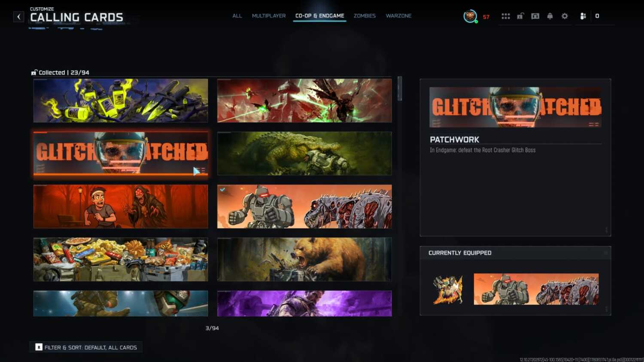Click the R key icon for Filter & Sort
The width and height of the screenshot is (644, 362).
[x=39, y=347]
